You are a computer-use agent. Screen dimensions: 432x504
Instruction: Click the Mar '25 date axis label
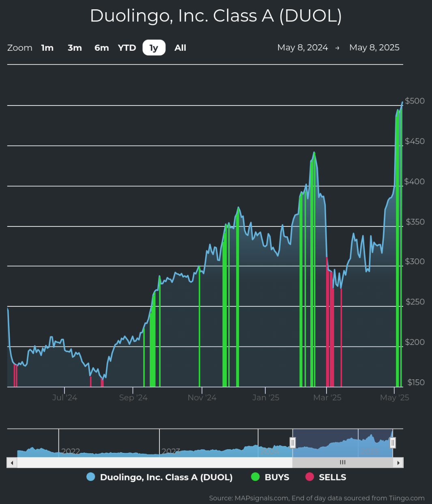327,398
